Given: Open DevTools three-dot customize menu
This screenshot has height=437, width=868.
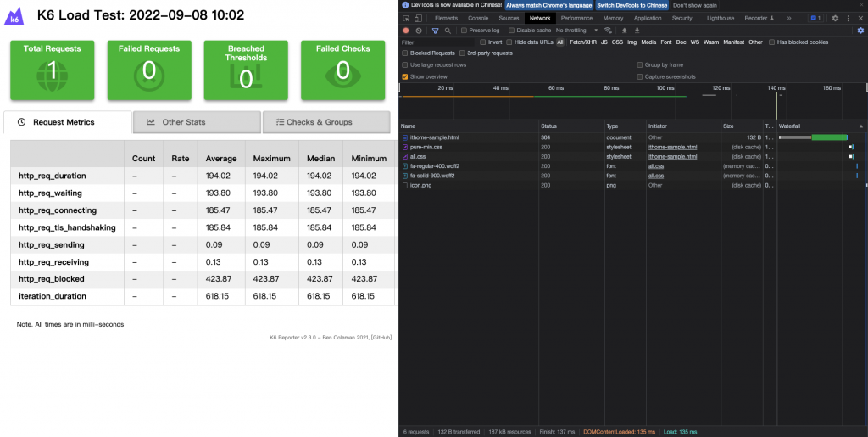Looking at the screenshot, I should 848,19.
